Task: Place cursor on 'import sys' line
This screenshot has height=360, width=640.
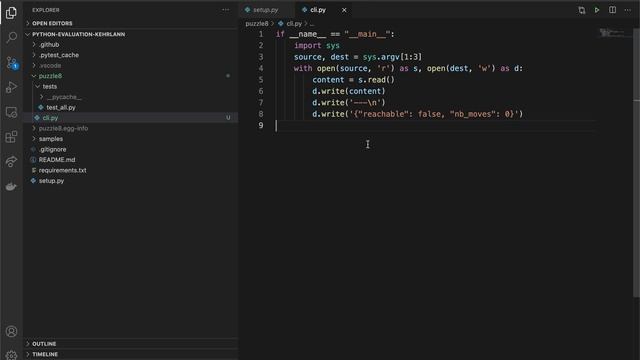Action: coord(317,46)
